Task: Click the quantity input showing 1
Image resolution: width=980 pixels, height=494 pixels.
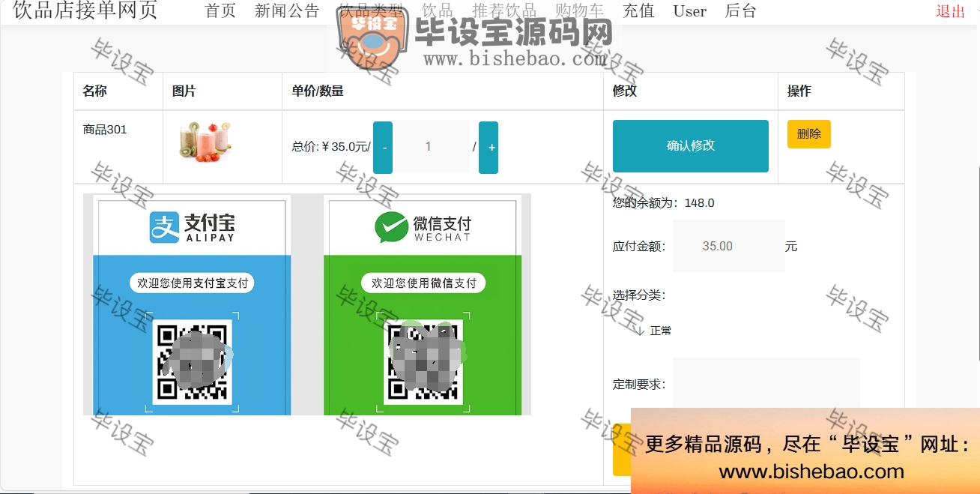Action: pos(433,146)
